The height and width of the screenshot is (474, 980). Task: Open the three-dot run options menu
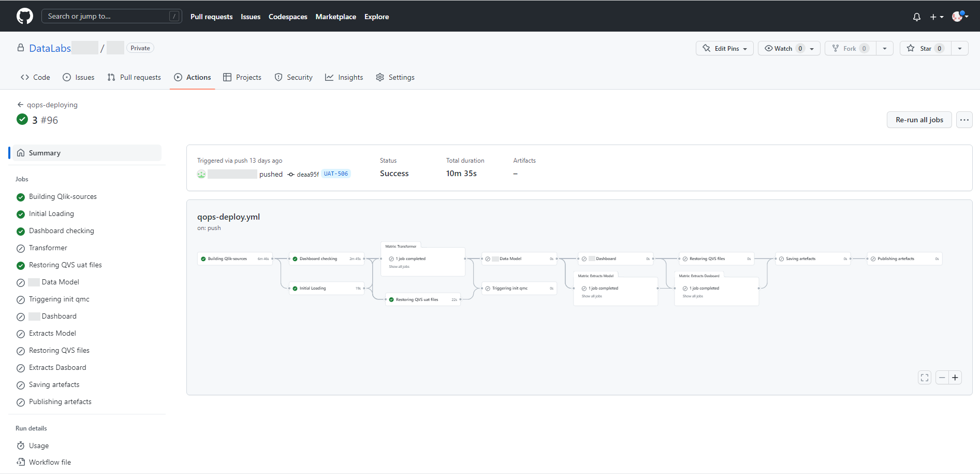964,120
